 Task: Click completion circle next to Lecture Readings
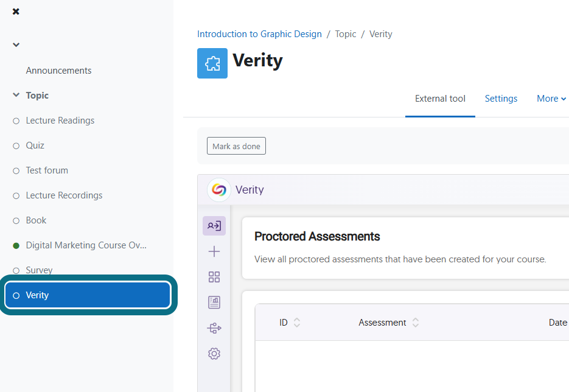click(x=16, y=121)
